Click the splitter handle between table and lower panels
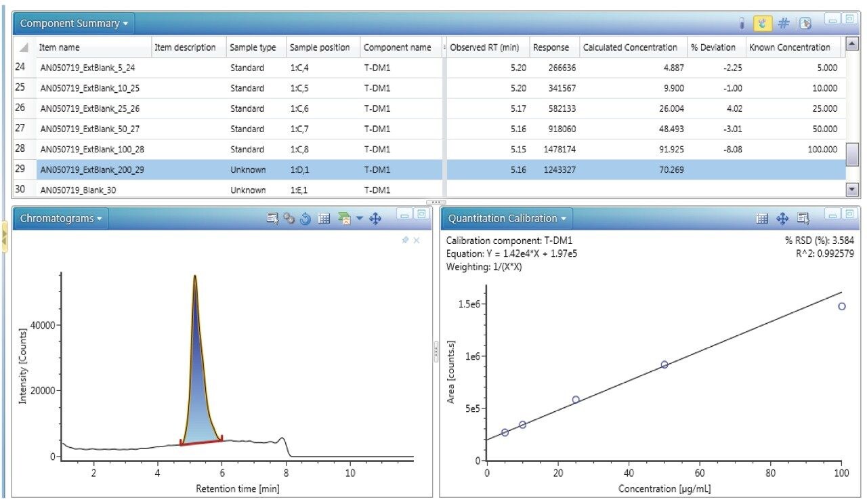 coord(435,203)
